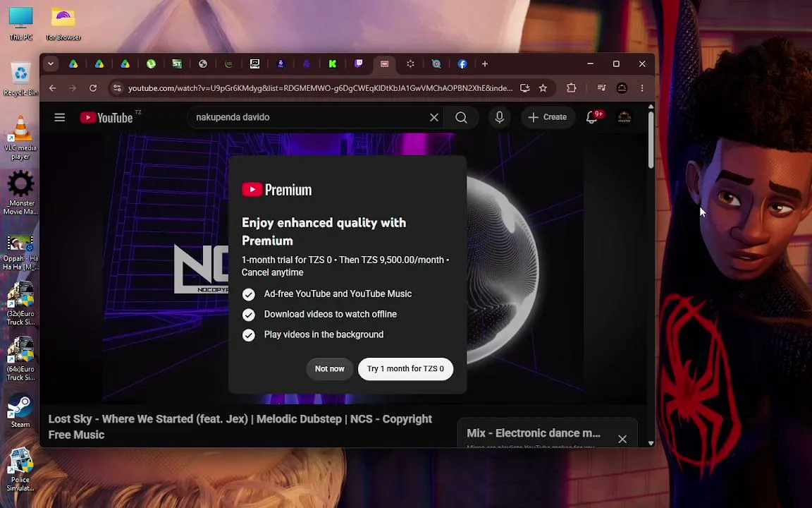The width and height of the screenshot is (812, 508).
Task: Open Chrome three-dot menu
Action: click(x=642, y=88)
